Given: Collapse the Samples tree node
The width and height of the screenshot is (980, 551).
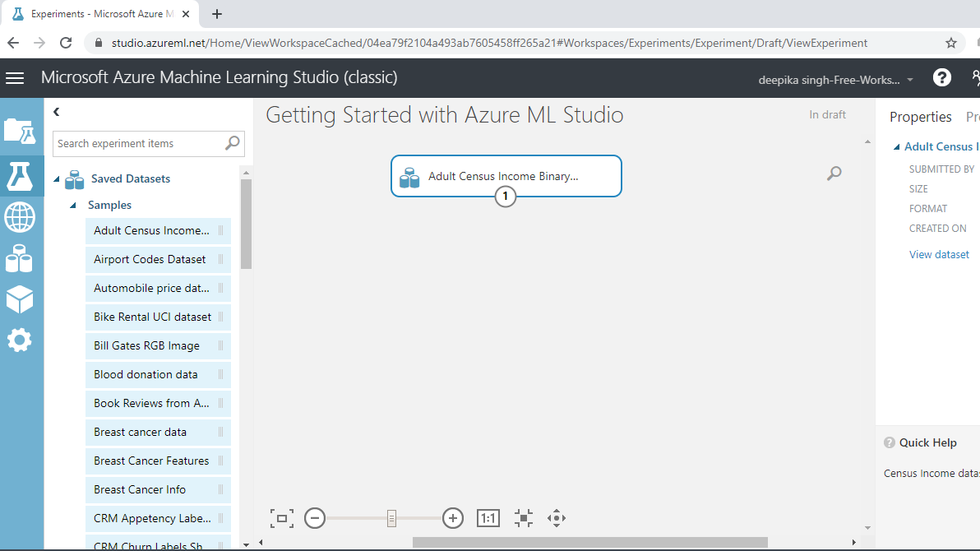Looking at the screenshot, I should click(x=73, y=205).
